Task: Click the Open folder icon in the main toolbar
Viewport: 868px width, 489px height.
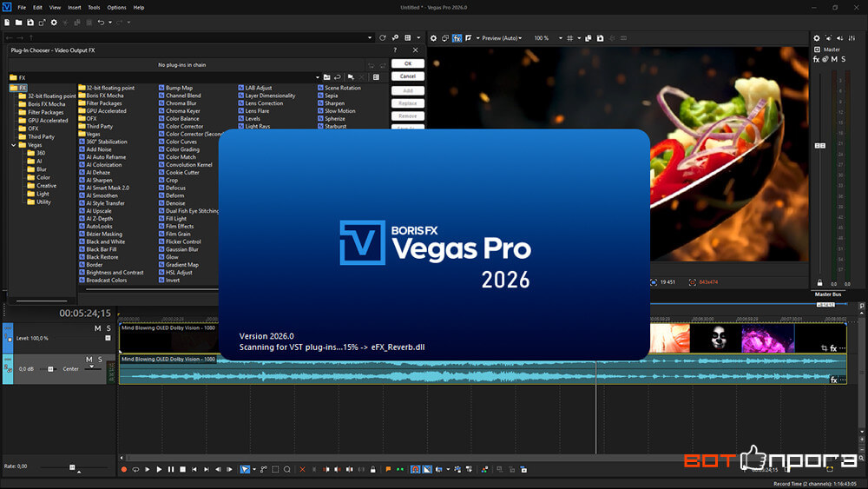Action: (x=18, y=23)
